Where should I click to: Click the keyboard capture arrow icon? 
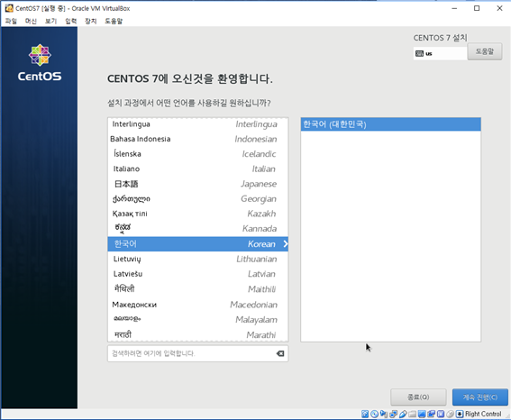pos(460,414)
